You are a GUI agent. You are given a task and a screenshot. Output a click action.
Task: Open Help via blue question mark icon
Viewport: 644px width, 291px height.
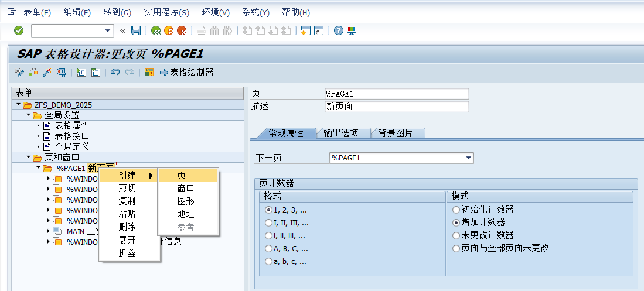339,30
